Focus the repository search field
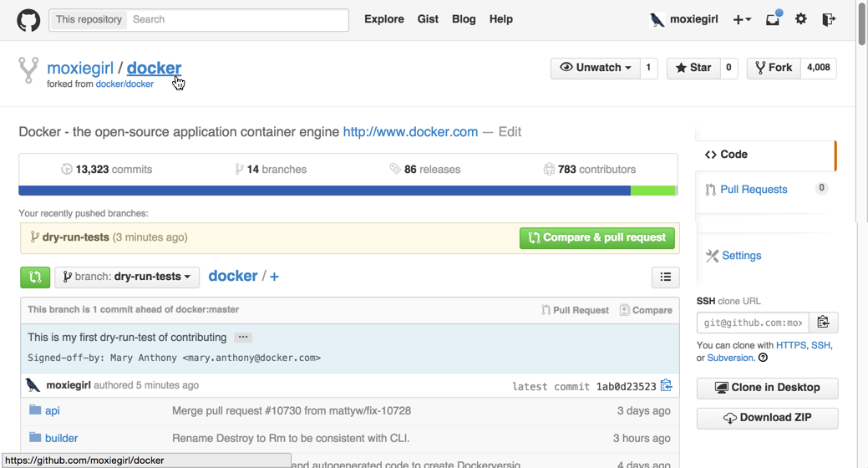The image size is (868, 468). tap(237, 19)
